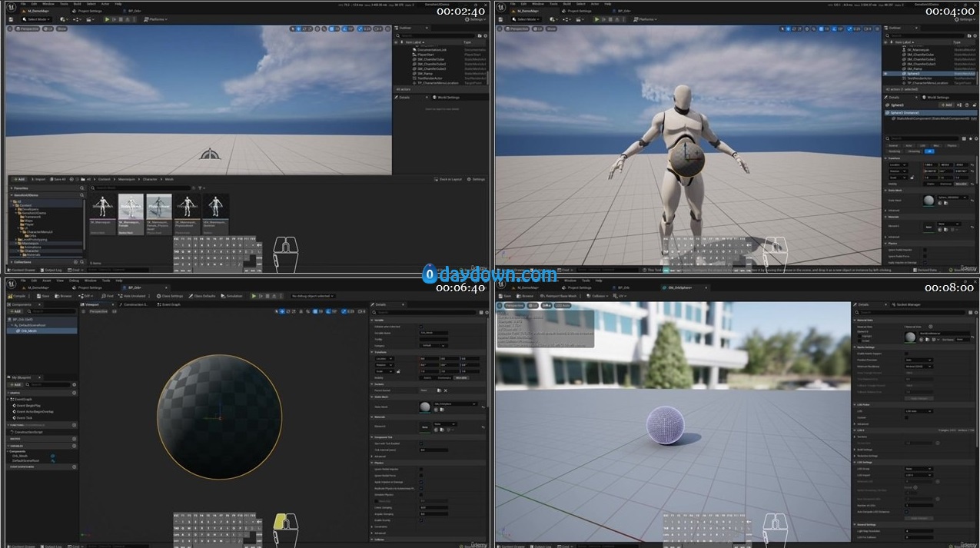Click the Perspective view button in the 00:02:40 frame
980x548 pixels.
click(x=28, y=28)
